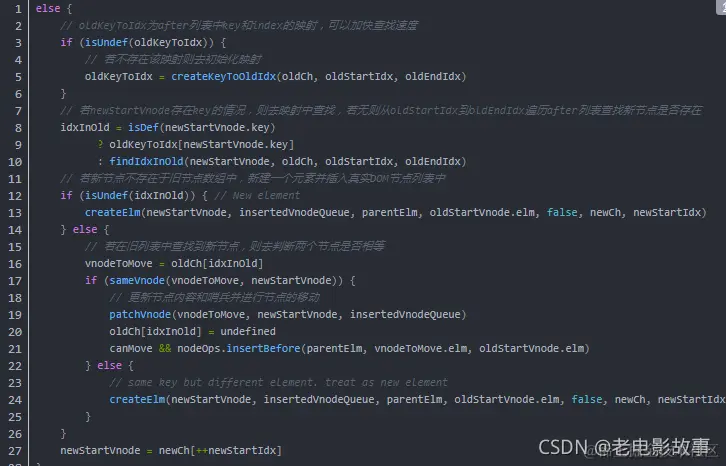Select line number 10 in the gutter

[x=15, y=162]
